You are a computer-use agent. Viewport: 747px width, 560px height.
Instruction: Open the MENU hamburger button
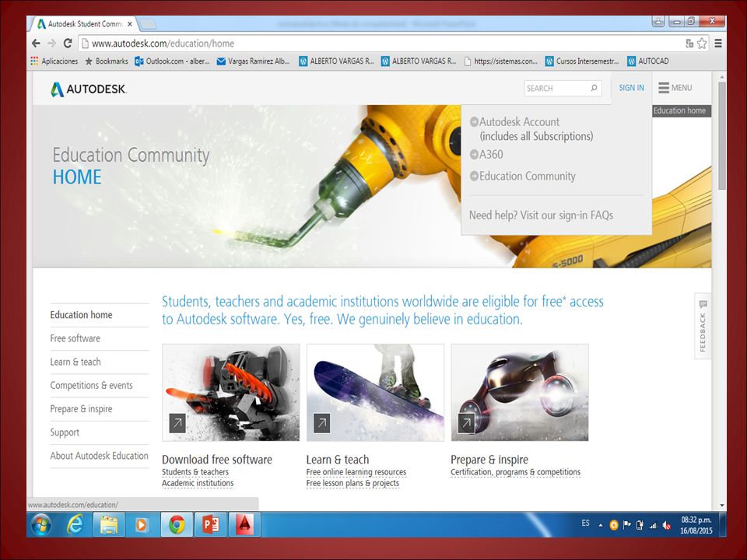(x=675, y=88)
